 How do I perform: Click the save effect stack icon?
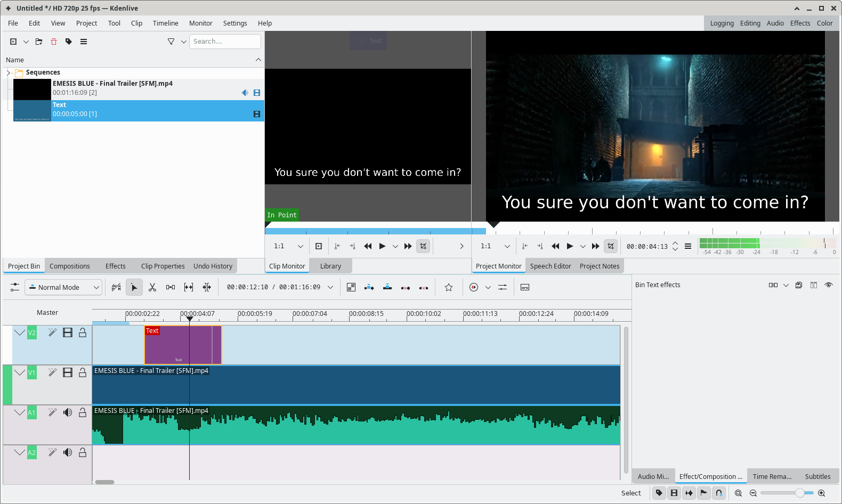pos(799,285)
